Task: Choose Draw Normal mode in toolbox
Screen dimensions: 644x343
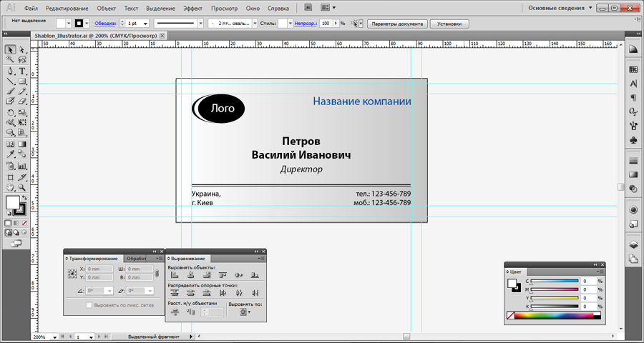Action: (8, 232)
